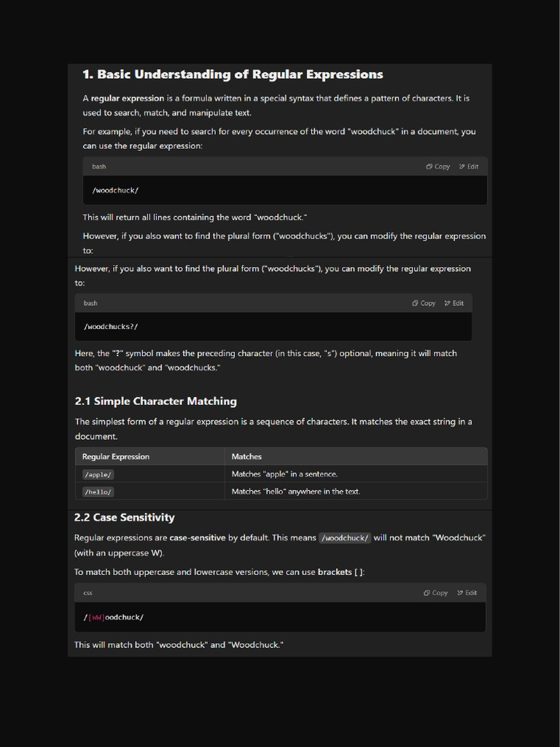Image resolution: width=560 pixels, height=747 pixels.
Task: Click the "2.1 Simple Character Matching" heading
Action: pos(155,401)
